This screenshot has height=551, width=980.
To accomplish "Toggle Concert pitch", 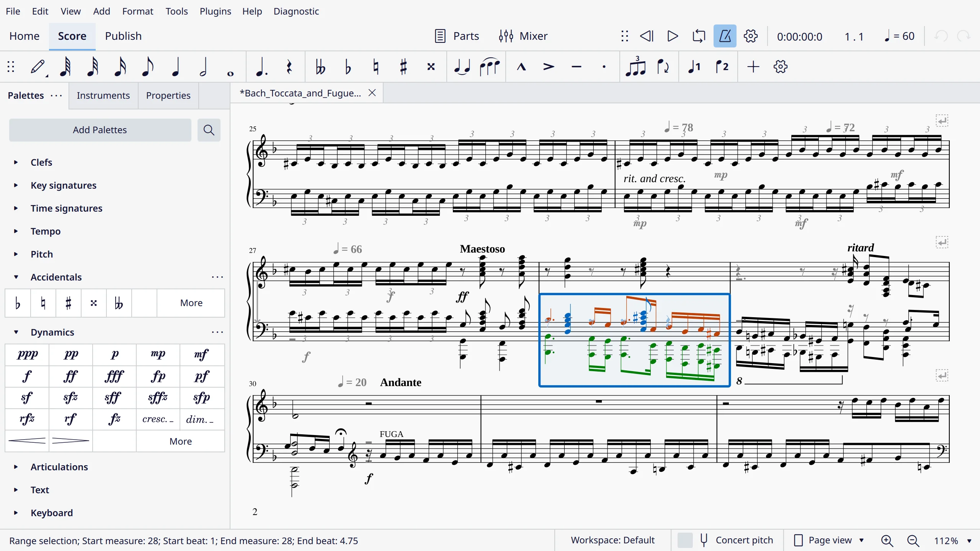I will (x=725, y=540).
